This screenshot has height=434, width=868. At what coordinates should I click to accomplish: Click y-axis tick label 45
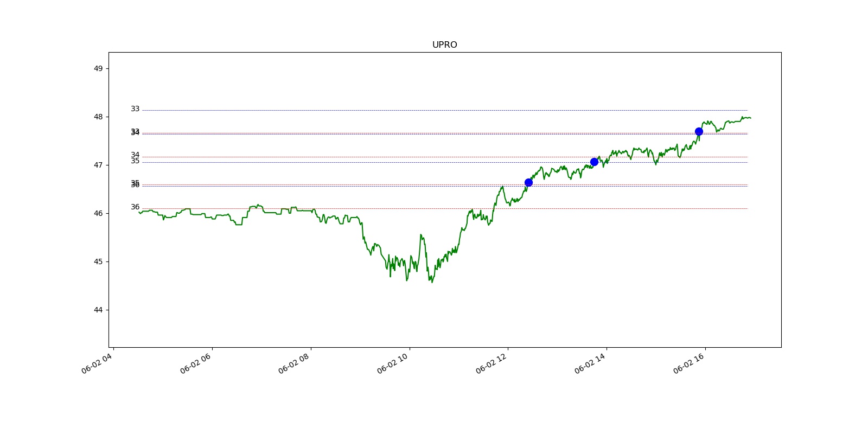98,261
